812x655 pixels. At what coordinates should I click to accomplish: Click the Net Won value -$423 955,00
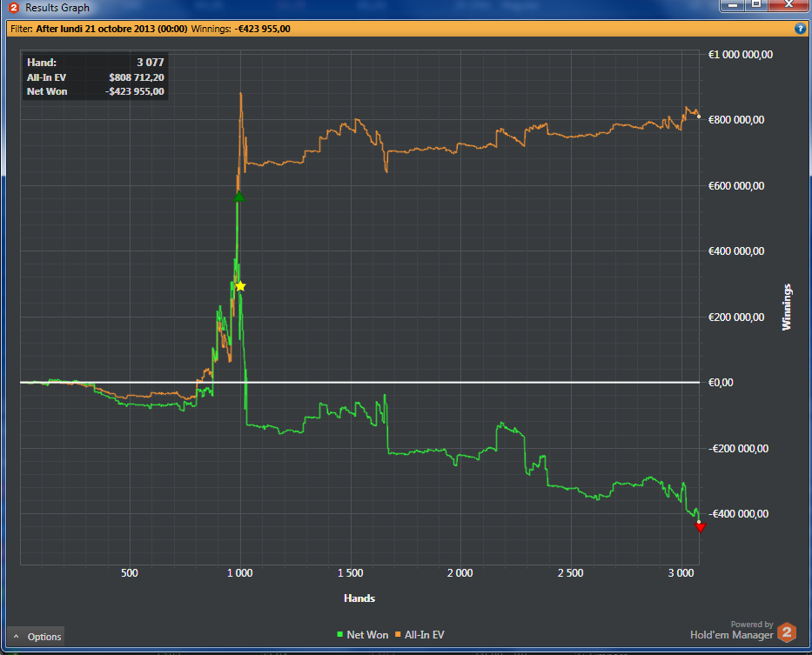click(x=135, y=91)
